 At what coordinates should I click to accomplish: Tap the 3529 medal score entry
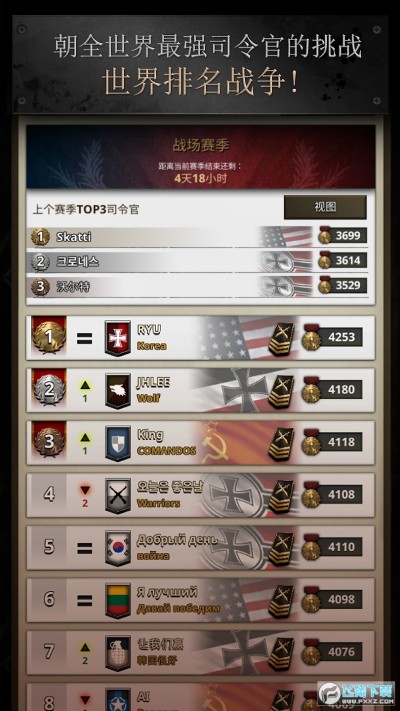342,285
